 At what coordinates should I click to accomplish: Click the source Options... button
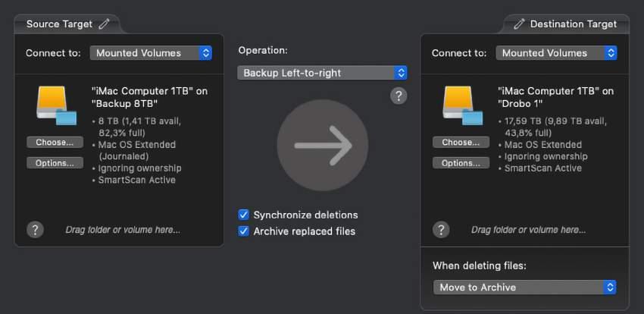[x=55, y=163]
